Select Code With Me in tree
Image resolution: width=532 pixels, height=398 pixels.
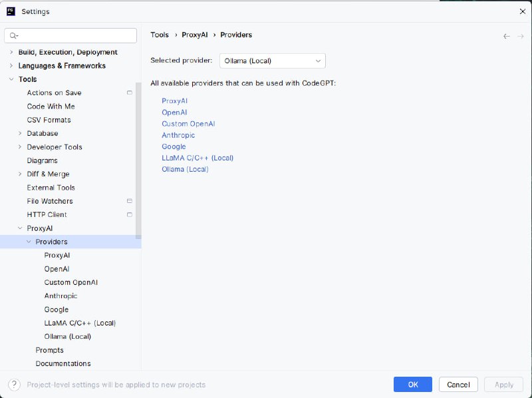pos(51,106)
